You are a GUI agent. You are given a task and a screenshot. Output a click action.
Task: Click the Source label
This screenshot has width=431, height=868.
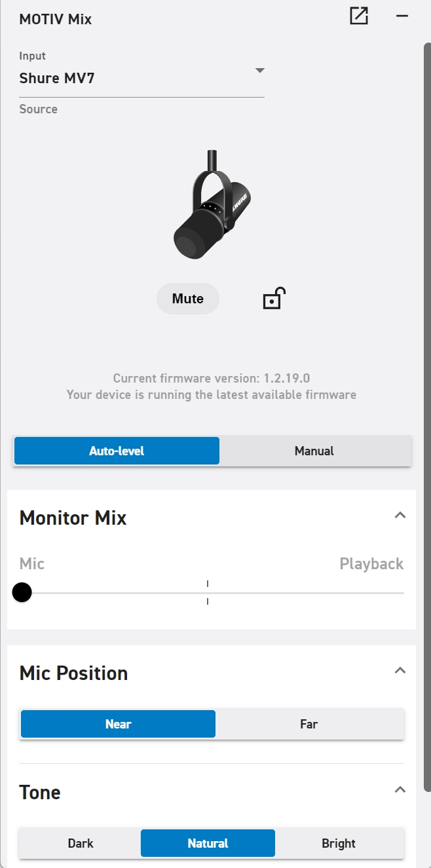pyautogui.click(x=38, y=109)
